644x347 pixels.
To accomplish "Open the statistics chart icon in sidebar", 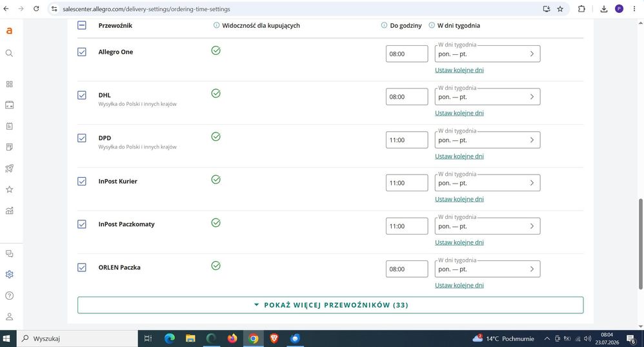I will click(x=9, y=211).
